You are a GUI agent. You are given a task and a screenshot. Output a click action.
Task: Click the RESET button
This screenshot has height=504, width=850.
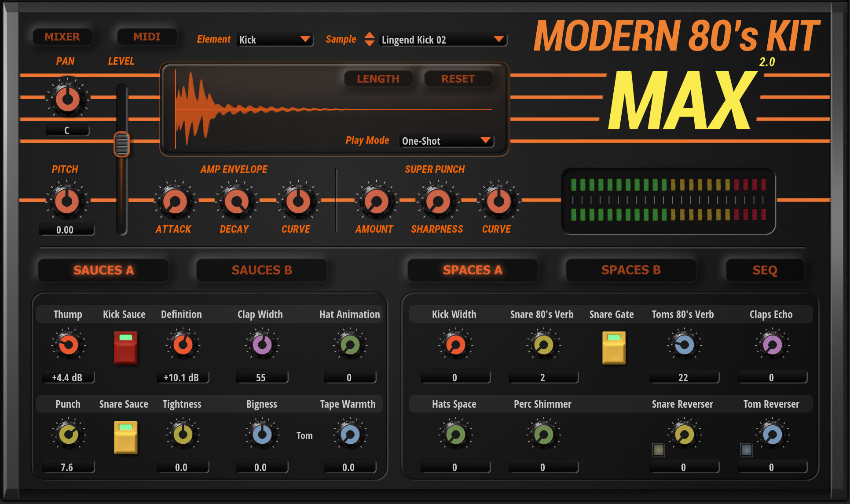click(458, 79)
